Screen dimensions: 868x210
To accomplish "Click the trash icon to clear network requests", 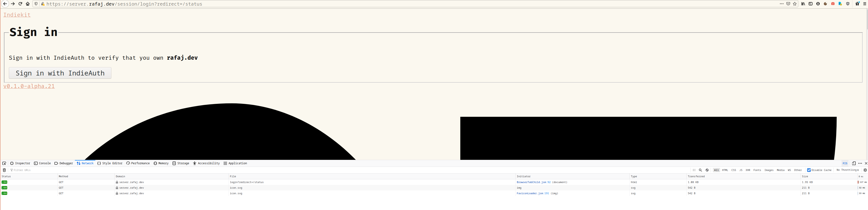I will coord(4,170).
